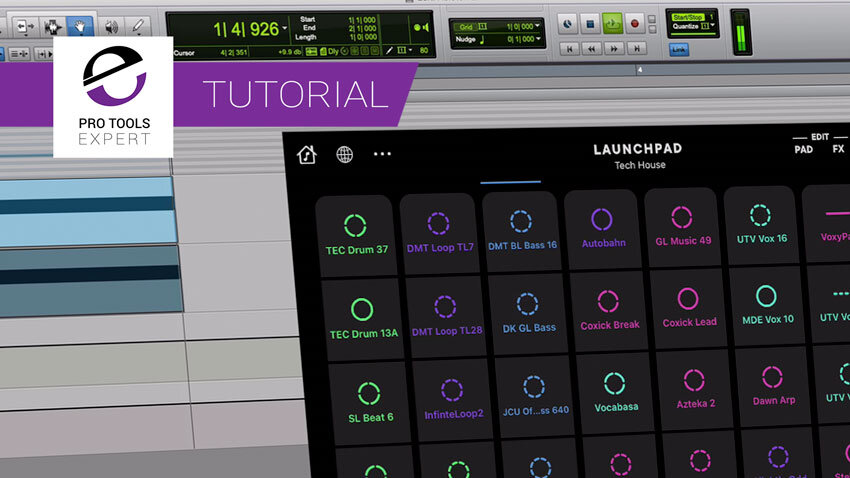Viewport: 850px width, 478px height.
Task: Click the grid icon beside Quantize
Action: (705, 25)
